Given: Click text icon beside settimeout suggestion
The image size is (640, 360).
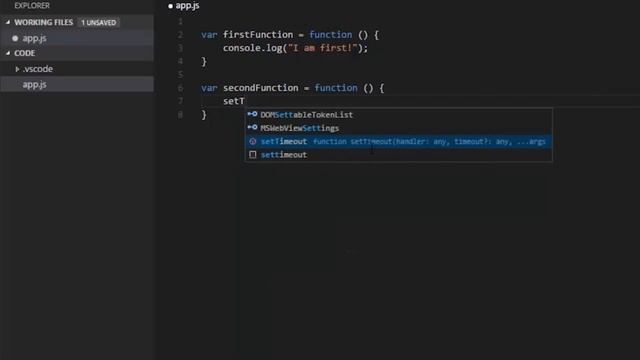Looking at the screenshot, I should click(253, 155).
